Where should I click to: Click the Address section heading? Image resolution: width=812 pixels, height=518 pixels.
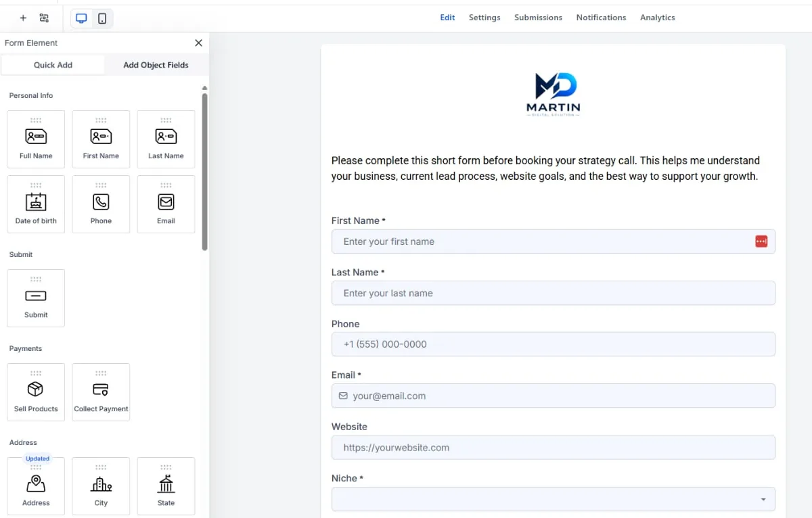pos(23,442)
